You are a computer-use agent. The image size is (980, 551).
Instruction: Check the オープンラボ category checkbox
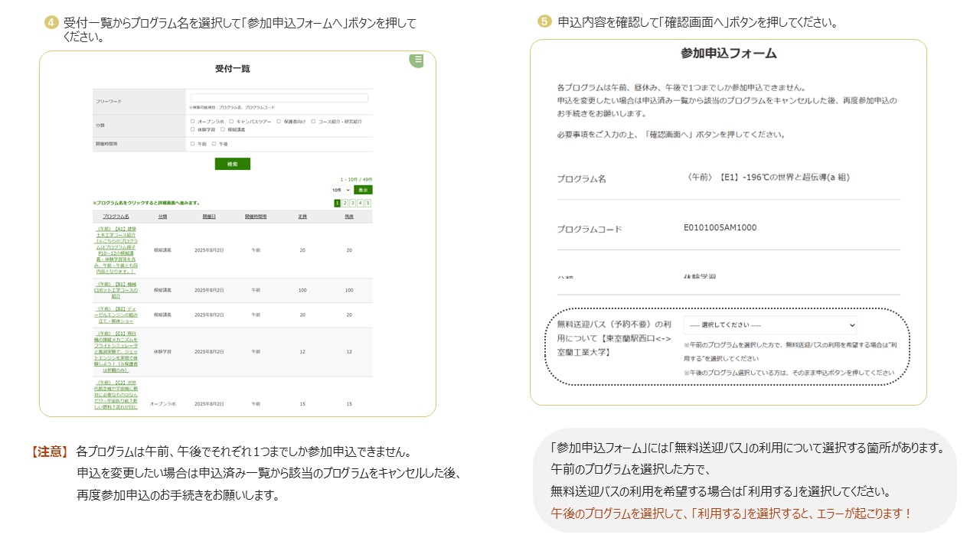[192, 122]
